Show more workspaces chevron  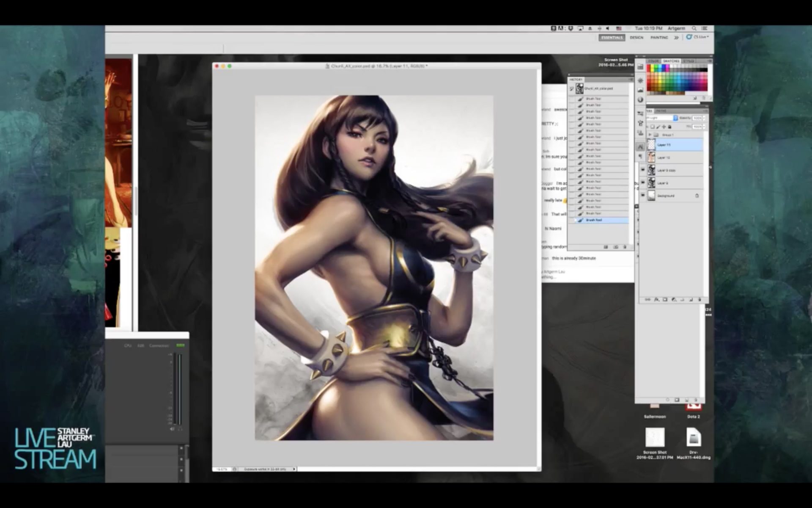pyautogui.click(x=676, y=38)
